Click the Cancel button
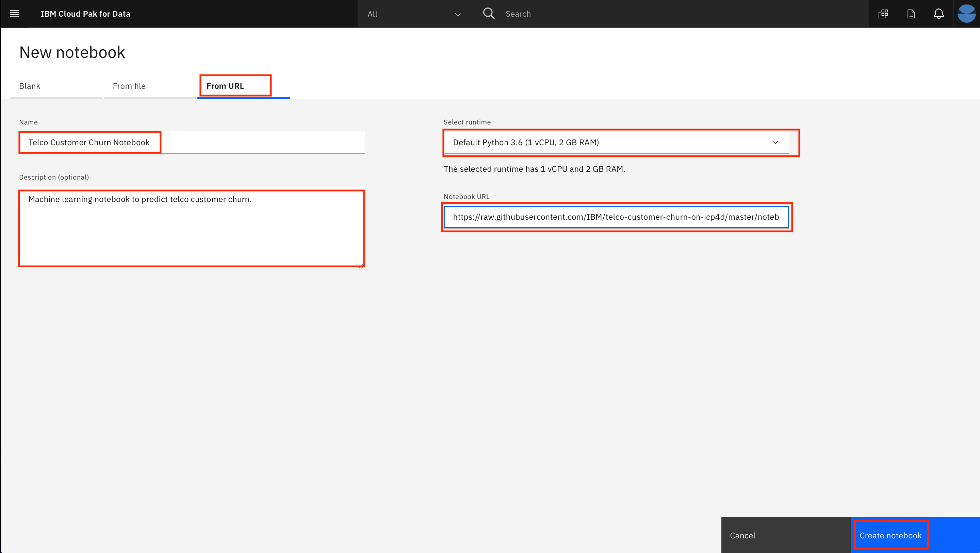 tap(742, 535)
